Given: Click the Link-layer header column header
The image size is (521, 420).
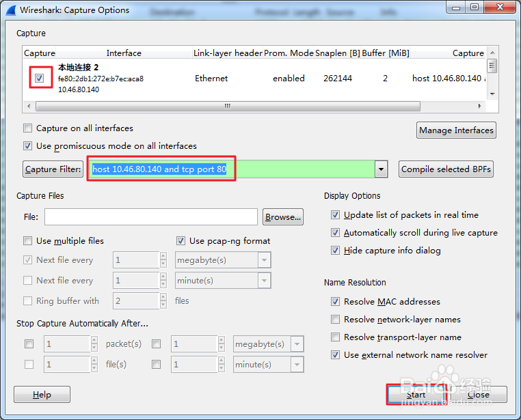Looking at the screenshot, I should click(x=228, y=53).
